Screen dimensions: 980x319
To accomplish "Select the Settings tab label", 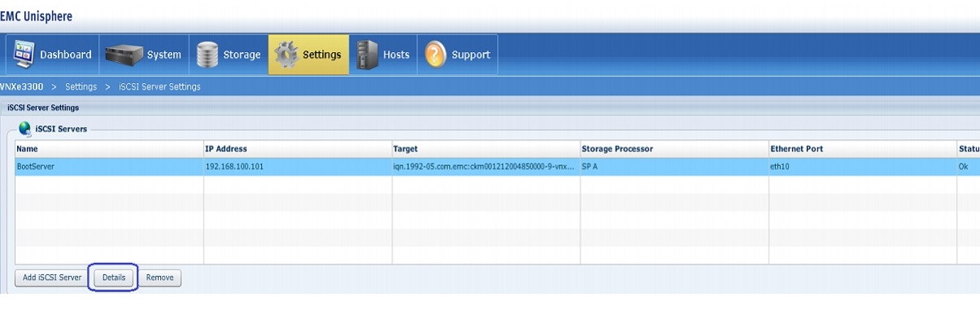I will pyautogui.click(x=321, y=55).
